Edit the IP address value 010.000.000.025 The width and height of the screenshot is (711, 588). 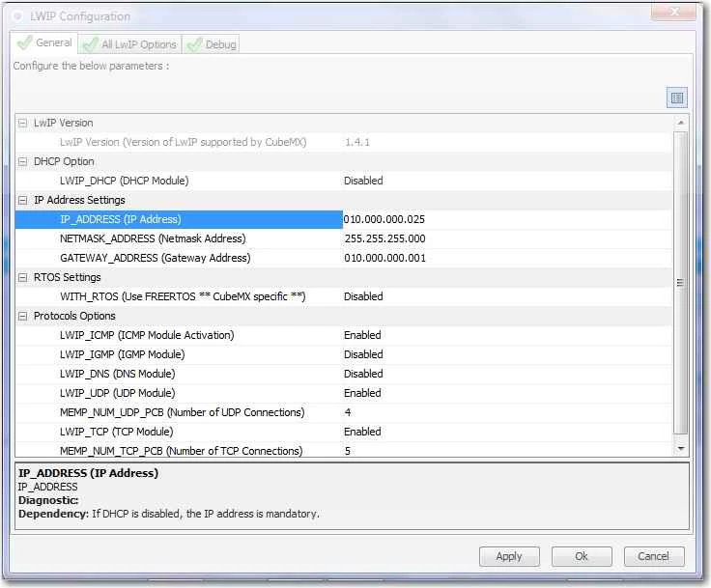507,219
